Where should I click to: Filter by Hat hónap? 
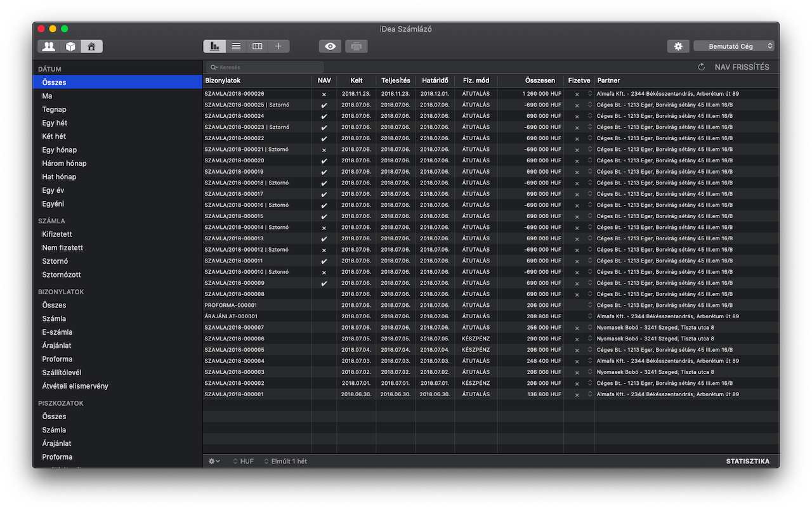[x=117, y=177]
